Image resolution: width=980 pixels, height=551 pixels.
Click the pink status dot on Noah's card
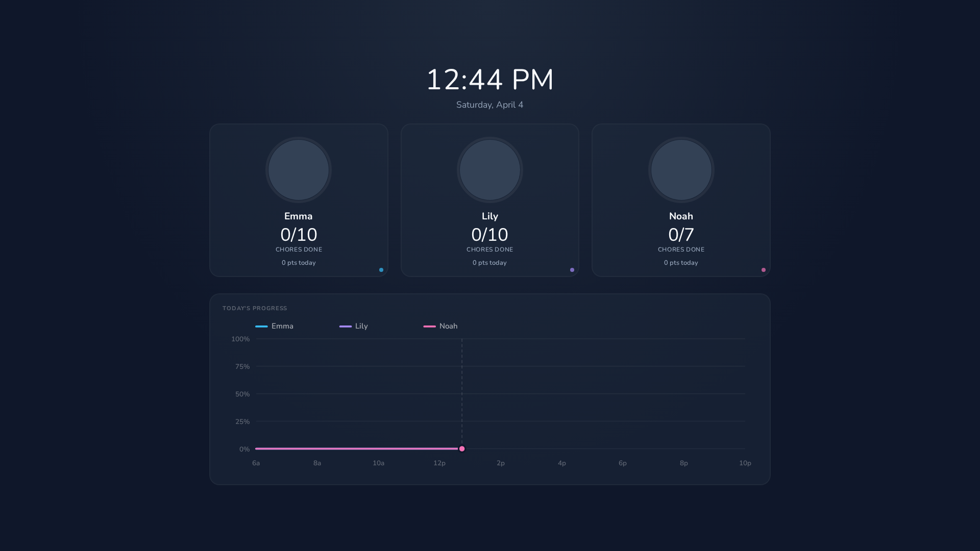764,270
